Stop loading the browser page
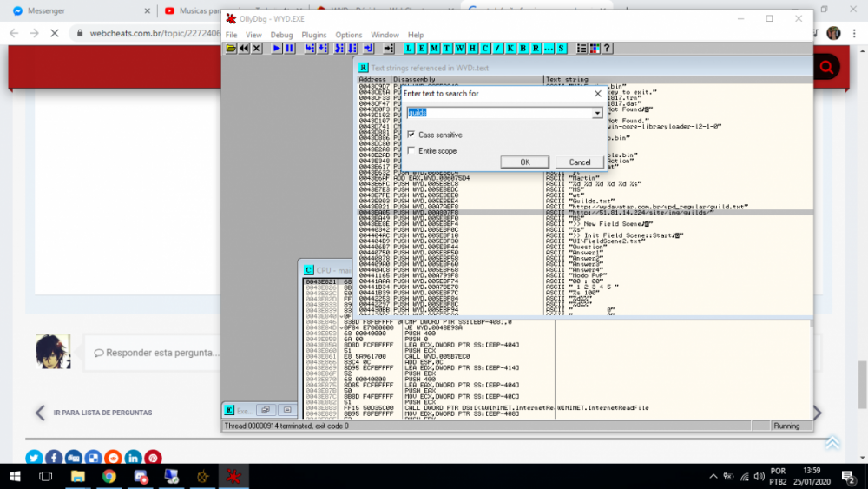Viewport: 868px width, 489px height. (x=54, y=33)
